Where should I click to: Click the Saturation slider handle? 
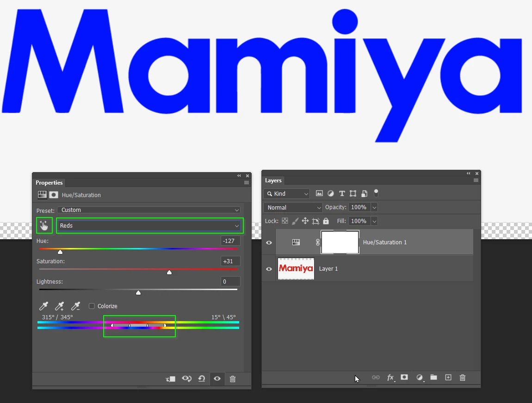pyautogui.click(x=169, y=272)
